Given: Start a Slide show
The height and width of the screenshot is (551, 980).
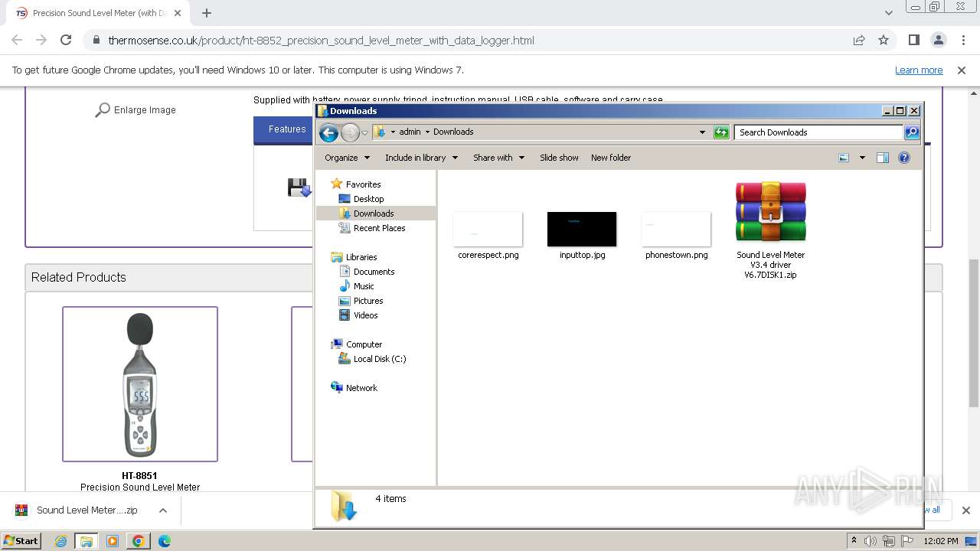Looking at the screenshot, I should [559, 158].
